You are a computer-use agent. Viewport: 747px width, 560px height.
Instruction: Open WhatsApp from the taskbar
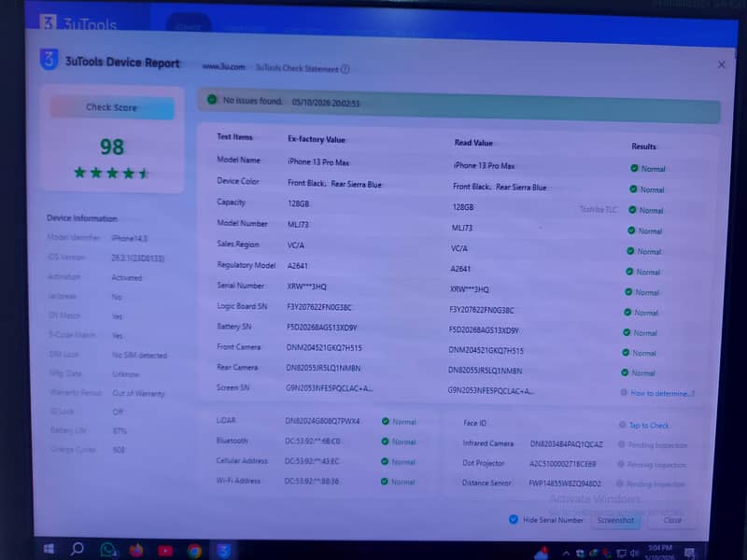(108, 550)
